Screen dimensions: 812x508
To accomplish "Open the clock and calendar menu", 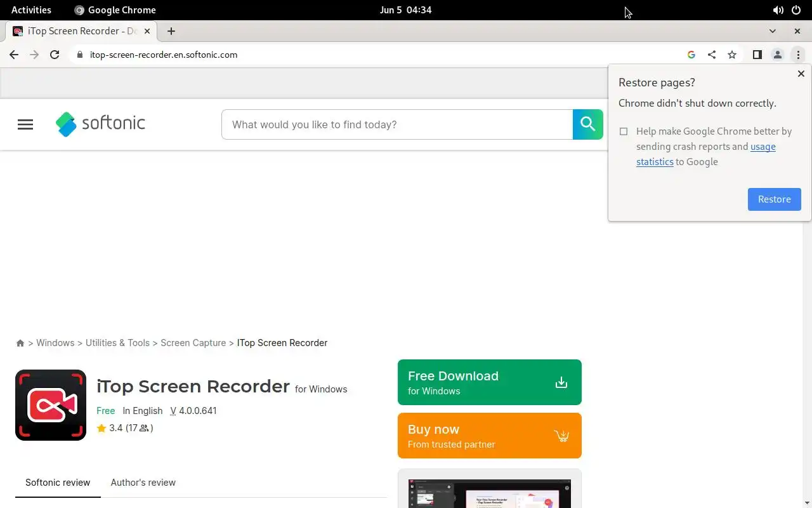I will click(405, 10).
